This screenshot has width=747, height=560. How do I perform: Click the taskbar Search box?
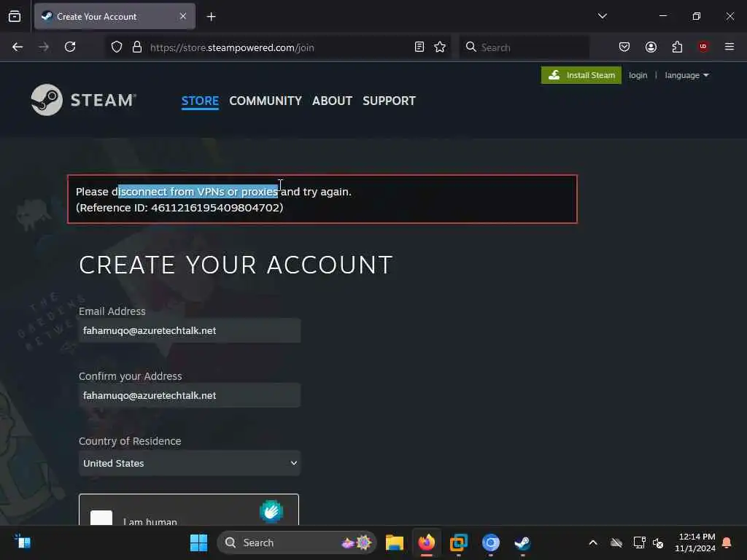coord(297,542)
